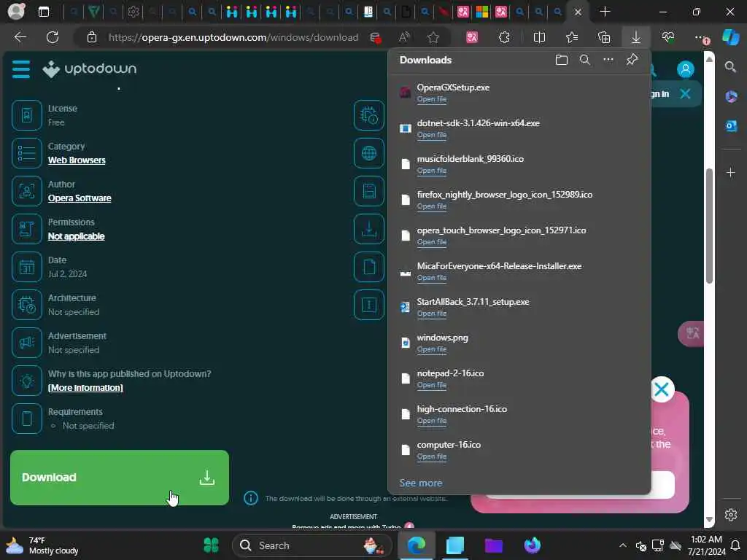Click the Uptodown logo
Screen dimensions: 747x560
(89, 69)
